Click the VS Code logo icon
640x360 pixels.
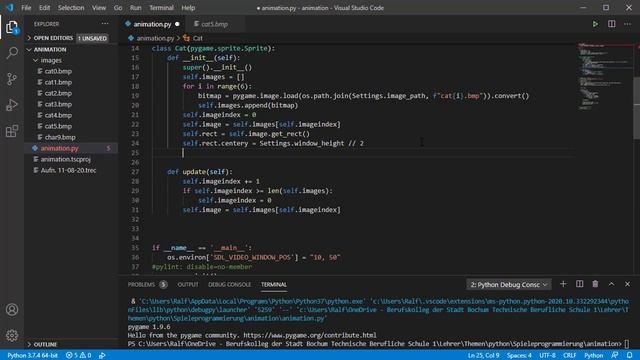point(10,7)
